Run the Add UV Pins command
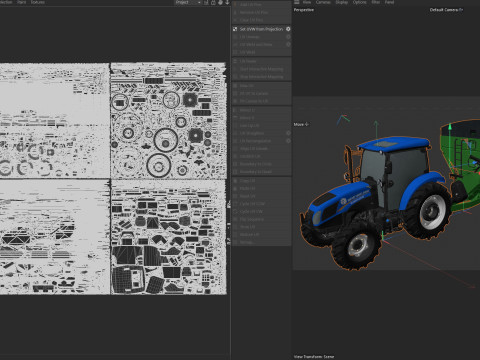Screen dimensions: 480x360 point(262,5)
